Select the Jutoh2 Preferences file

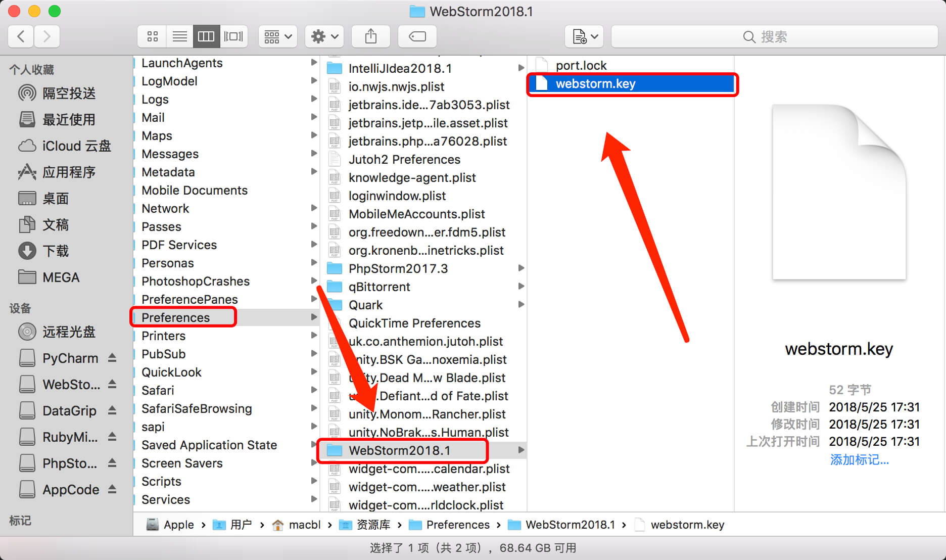423,159
